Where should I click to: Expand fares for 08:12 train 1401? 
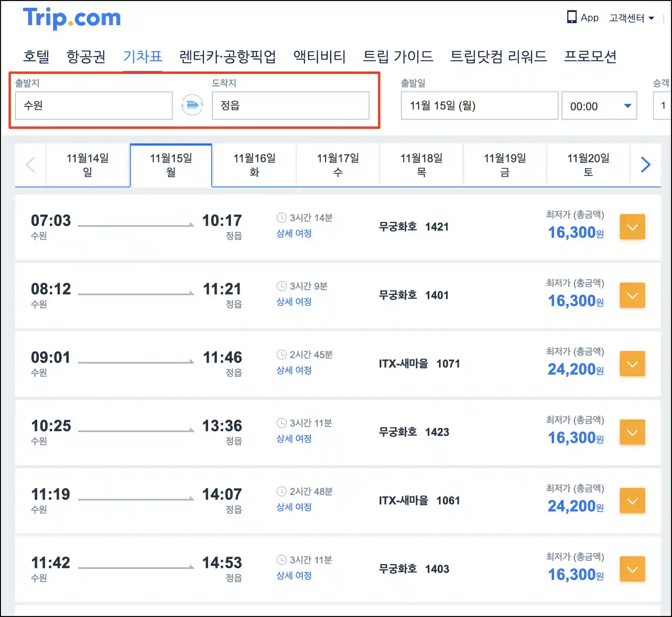632,295
